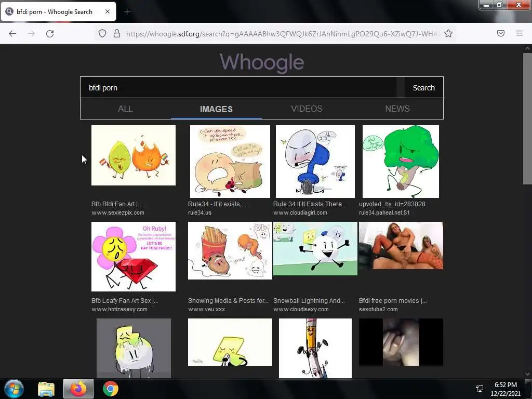Click the forward navigation arrow

point(31,33)
